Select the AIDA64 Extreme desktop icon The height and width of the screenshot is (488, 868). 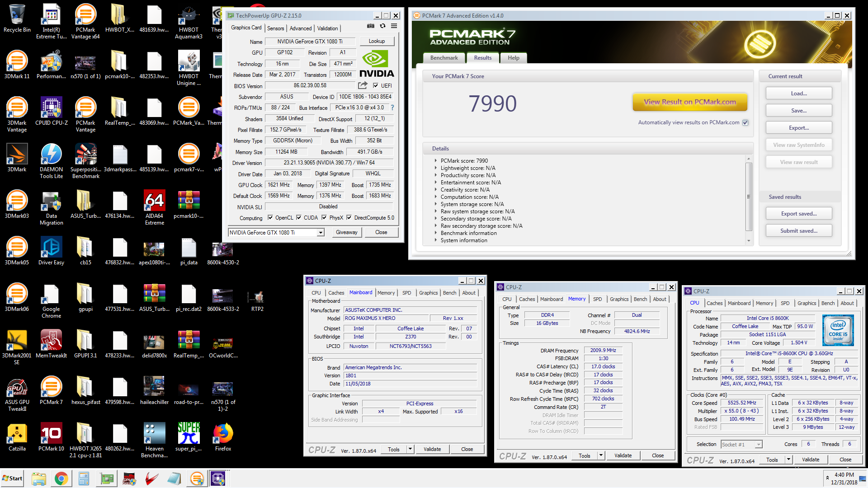pos(155,208)
